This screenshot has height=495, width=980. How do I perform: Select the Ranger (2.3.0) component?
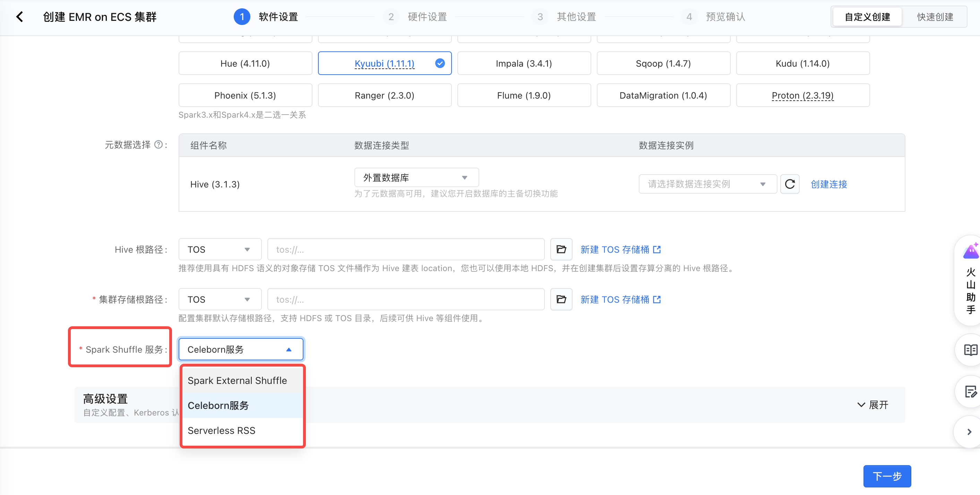point(385,95)
